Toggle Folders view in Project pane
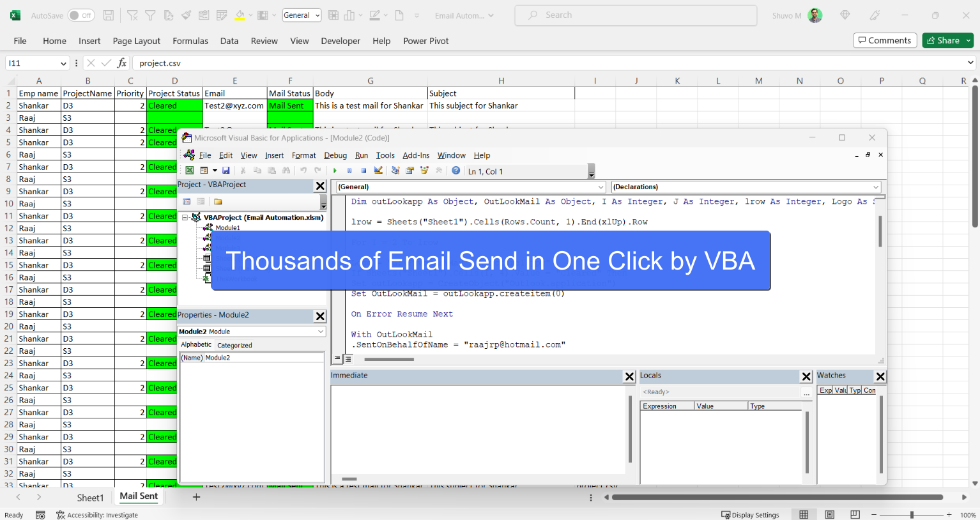The width and height of the screenshot is (980, 520). tap(218, 201)
